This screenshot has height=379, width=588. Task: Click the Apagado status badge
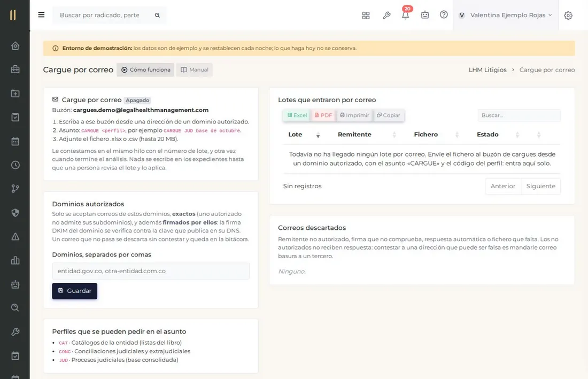click(137, 100)
